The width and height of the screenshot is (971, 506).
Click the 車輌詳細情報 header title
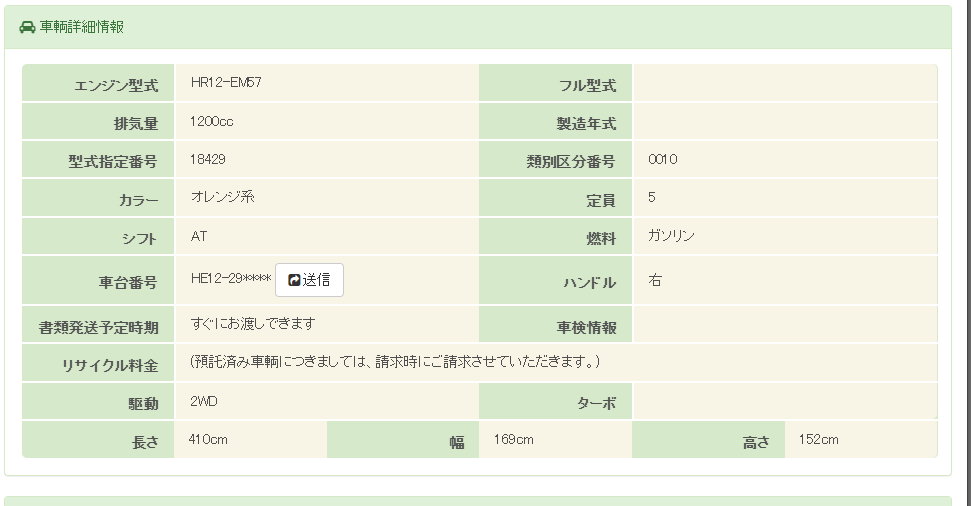[82, 27]
